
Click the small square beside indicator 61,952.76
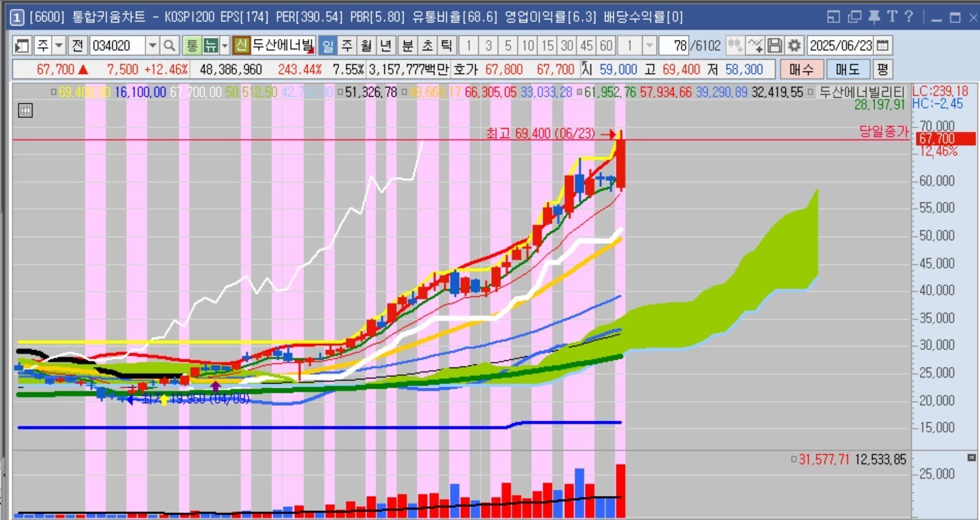coord(579,91)
